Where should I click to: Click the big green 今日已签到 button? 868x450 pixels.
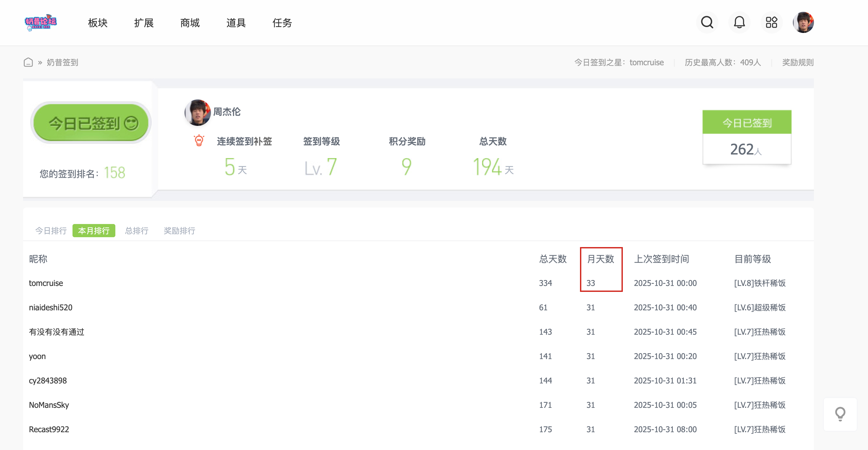tap(91, 123)
